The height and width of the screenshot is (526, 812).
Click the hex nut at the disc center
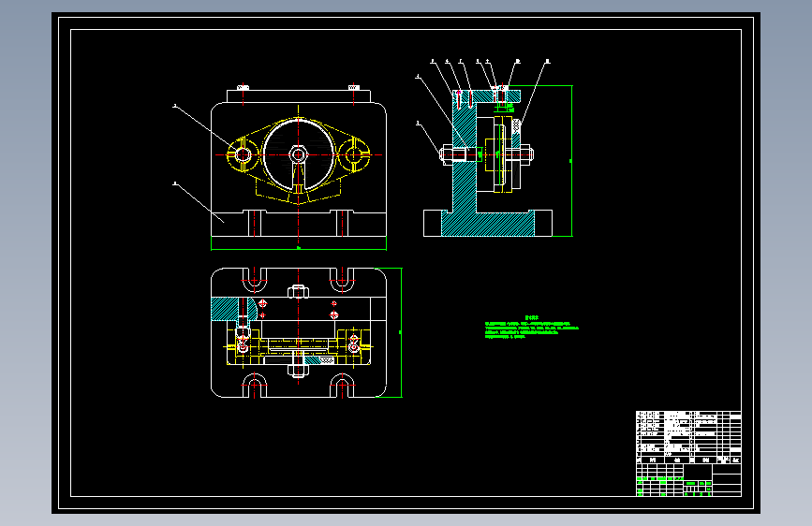coord(298,154)
